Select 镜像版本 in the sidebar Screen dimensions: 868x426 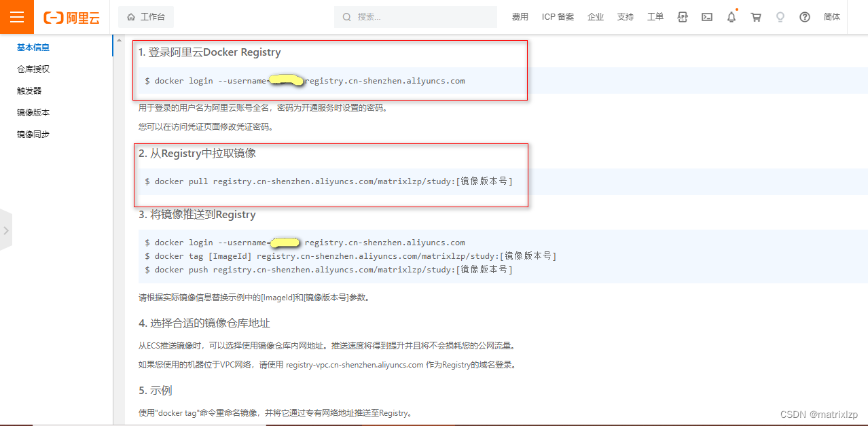33,113
